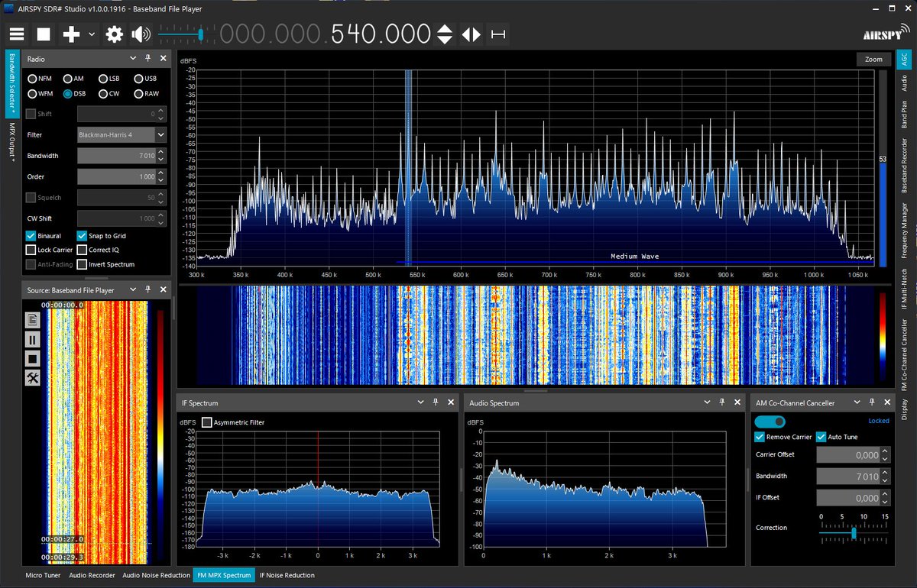
Task: Select AM demodulation mode
Action: click(x=74, y=79)
